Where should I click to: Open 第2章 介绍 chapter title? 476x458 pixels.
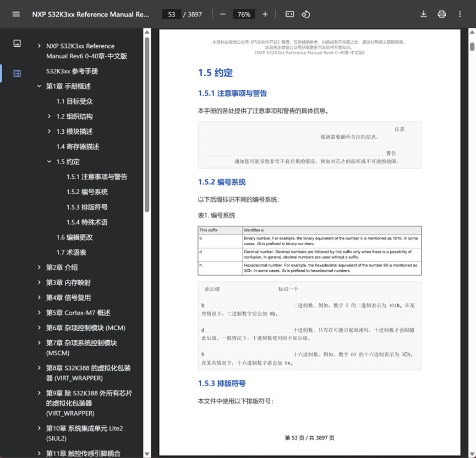tap(62, 268)
